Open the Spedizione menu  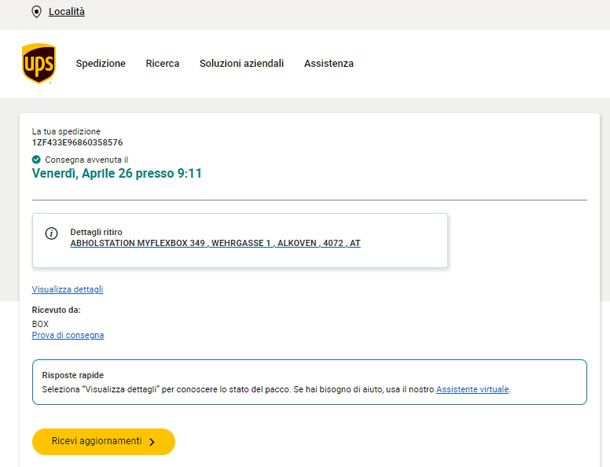click(101, 63)
